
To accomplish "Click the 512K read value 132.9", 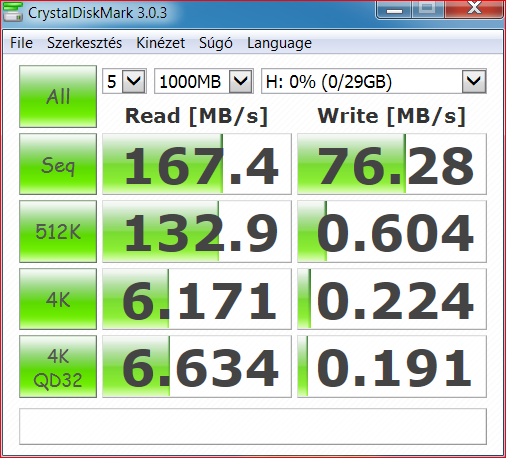I will click(197, 231).
